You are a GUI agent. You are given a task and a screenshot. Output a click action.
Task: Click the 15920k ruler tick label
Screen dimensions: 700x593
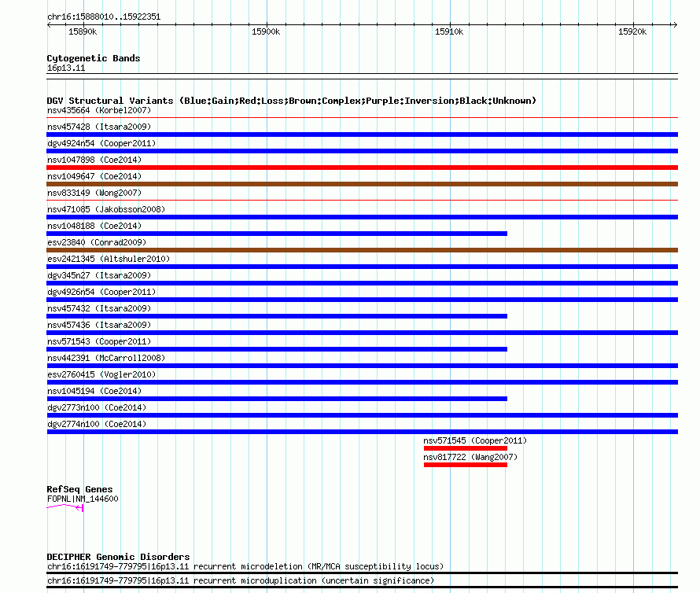click(x=632, y=31)
